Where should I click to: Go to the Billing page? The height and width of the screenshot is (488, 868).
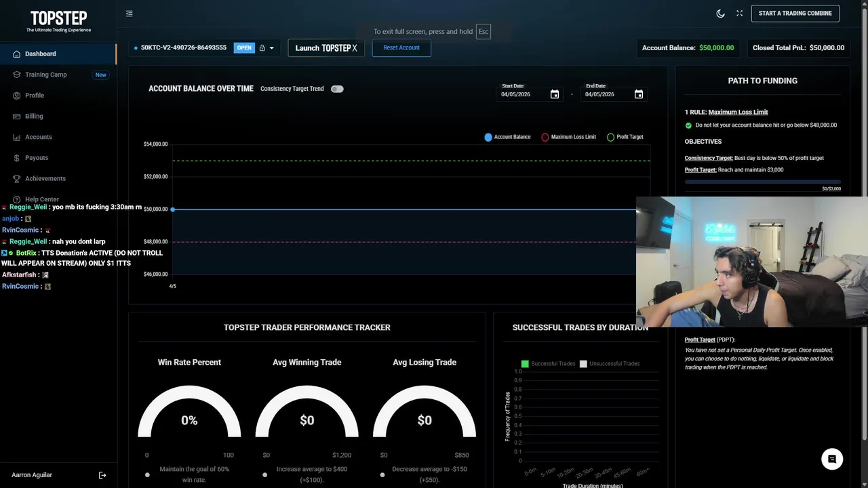click(58, 117)
